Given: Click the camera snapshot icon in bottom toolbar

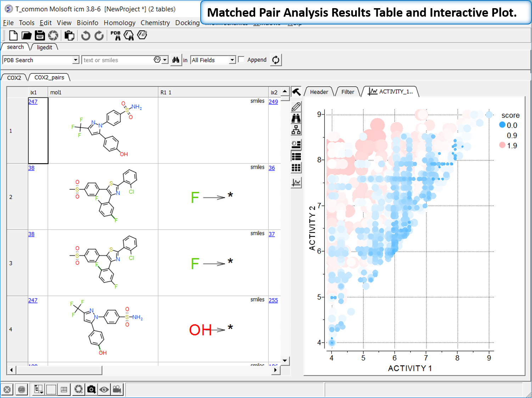Looking at the screenshot, I should [91, 389].
